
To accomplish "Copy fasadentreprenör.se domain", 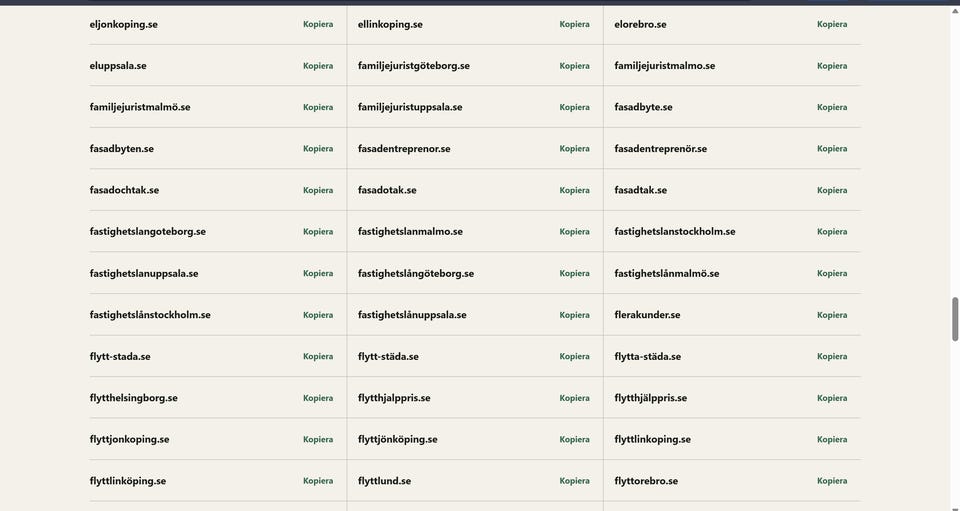I will pyautogui.click(x=832, y=149).
